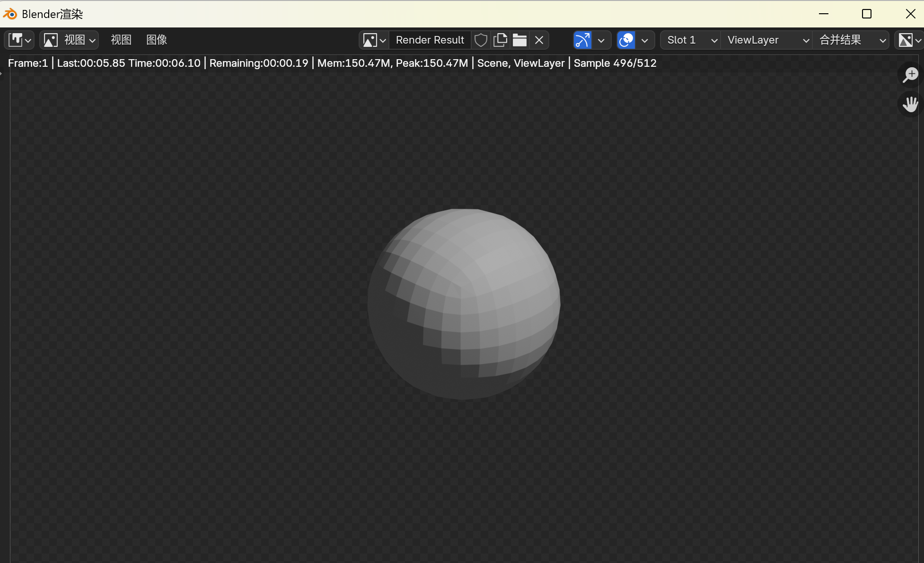Open the display channels icon dropdown

[909, 40]
